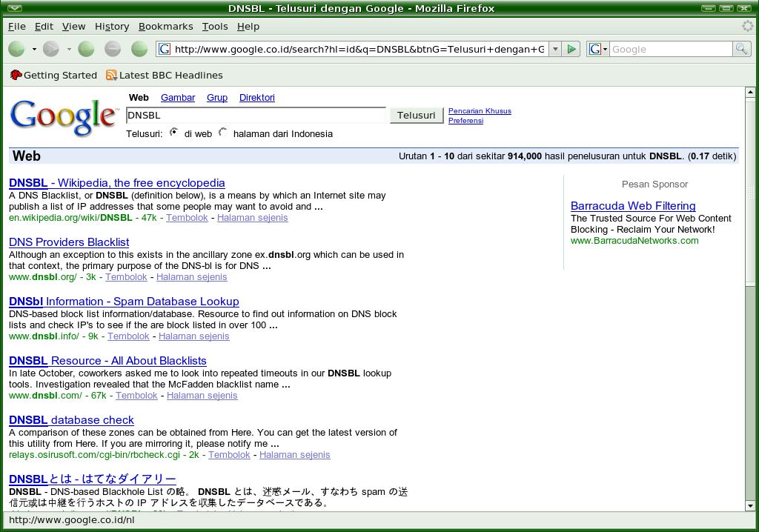Open the Tools menu

click(x=215, y=26)
